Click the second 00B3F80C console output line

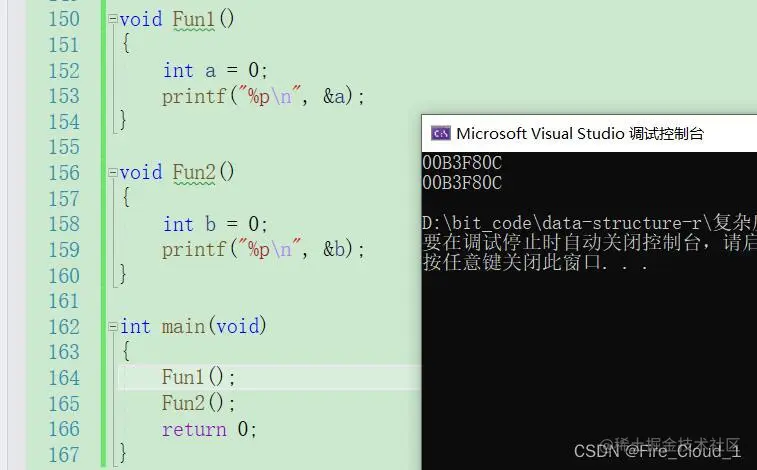(462, 183)
